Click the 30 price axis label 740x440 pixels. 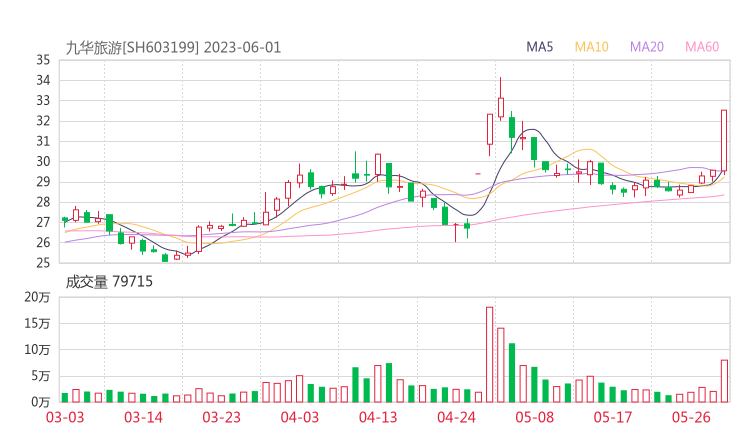click(x=43, y=161)
